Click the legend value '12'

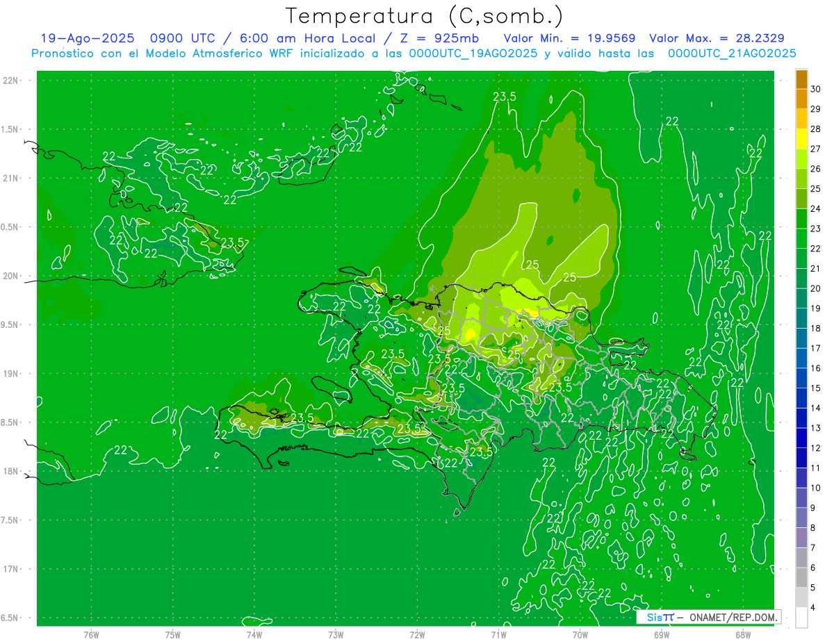[815, 448]
